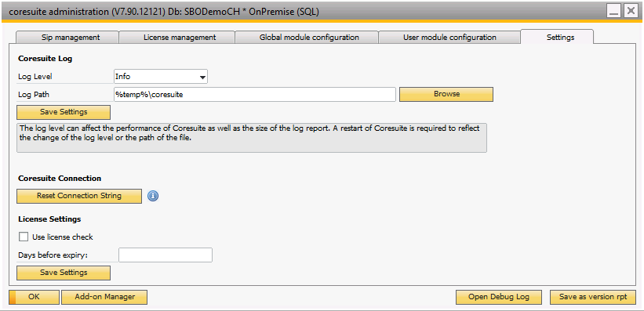This screenshot has height=311, width=644.
Task: Save settings under Coresuite Log section
Action: coord(64,112)
